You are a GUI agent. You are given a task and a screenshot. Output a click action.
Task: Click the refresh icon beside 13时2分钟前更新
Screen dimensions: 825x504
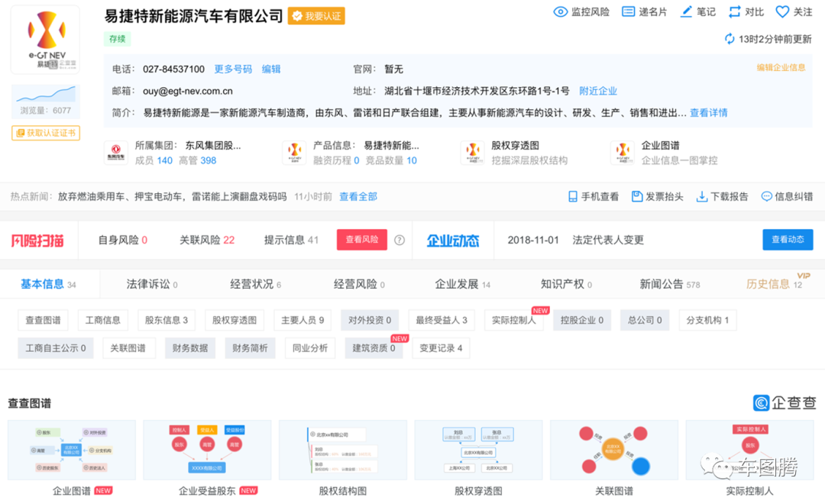[730, 39]
